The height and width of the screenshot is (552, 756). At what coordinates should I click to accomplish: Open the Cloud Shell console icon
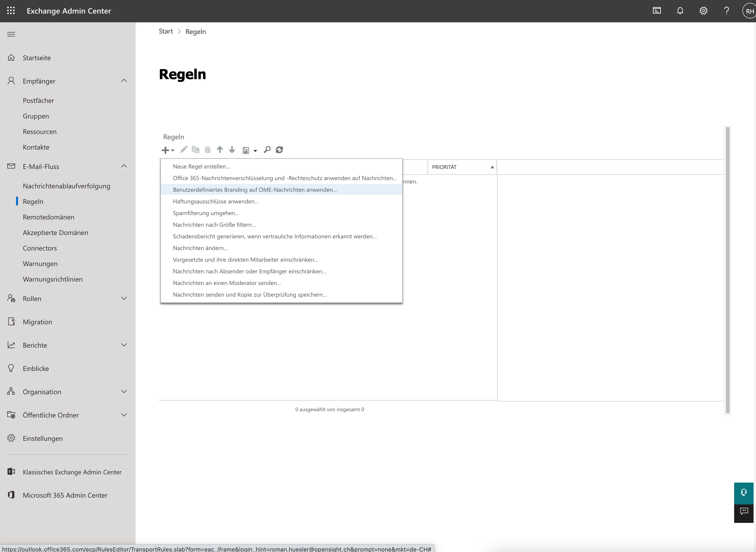657,11
